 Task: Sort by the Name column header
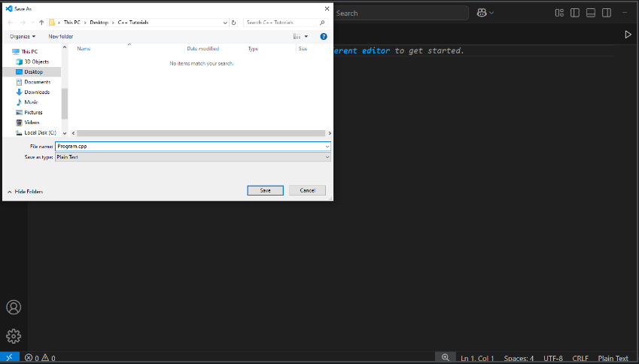[x=84, y=48]
